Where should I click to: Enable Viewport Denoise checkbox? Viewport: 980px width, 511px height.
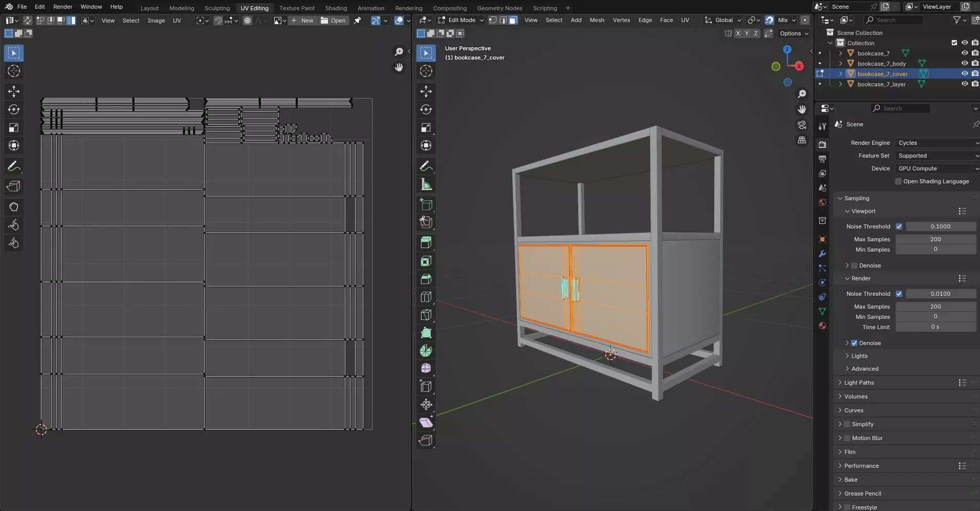(x=854, y=266)
